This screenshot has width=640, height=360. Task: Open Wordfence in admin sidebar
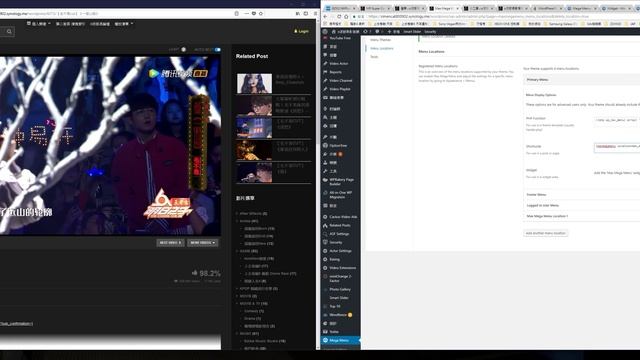[338, 315]
